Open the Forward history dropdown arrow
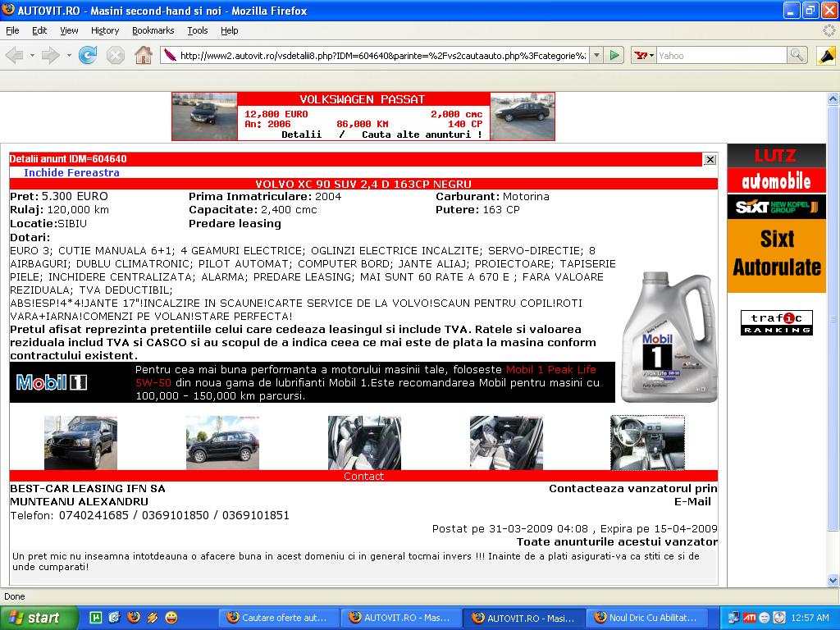 click(x=69, y=55)
